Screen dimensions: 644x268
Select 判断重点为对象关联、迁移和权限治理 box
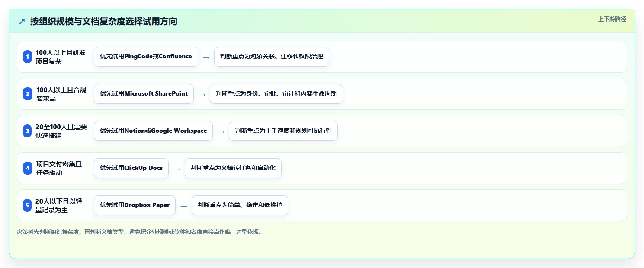[x=272, y=57]
